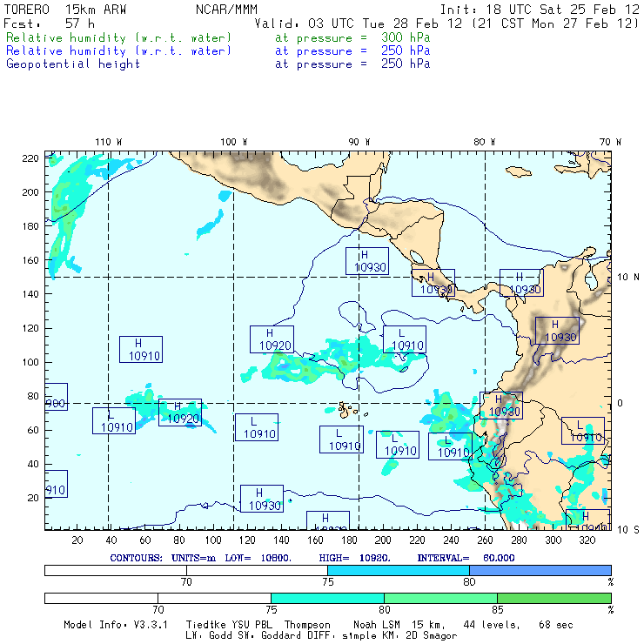Click the 'TORERO 15km ARW' title text

[65, 10]
